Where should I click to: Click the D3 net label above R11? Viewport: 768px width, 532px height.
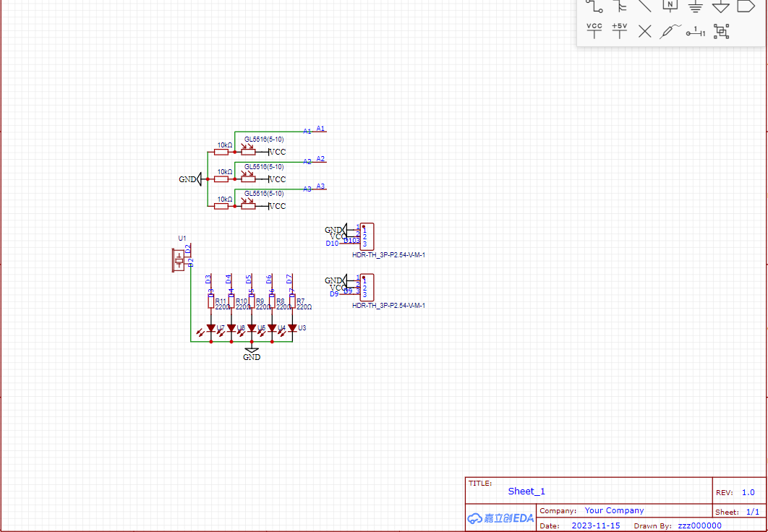(x=208, y=279)
